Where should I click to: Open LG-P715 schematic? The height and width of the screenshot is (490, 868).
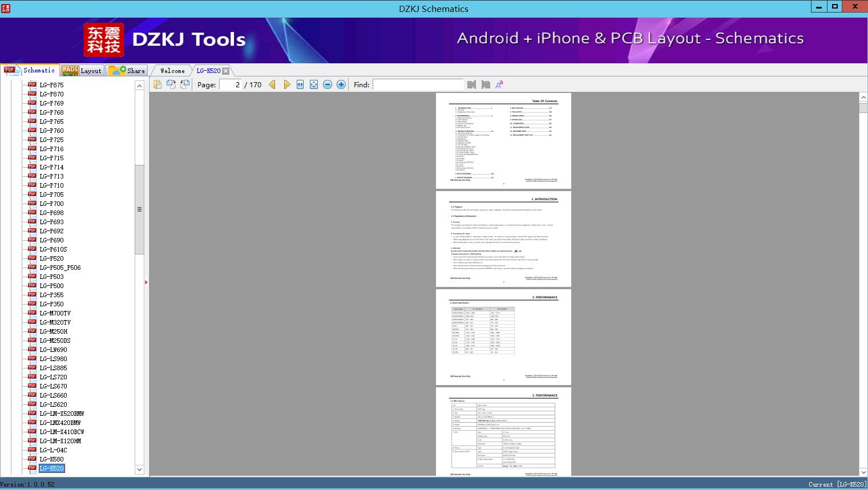51,158
